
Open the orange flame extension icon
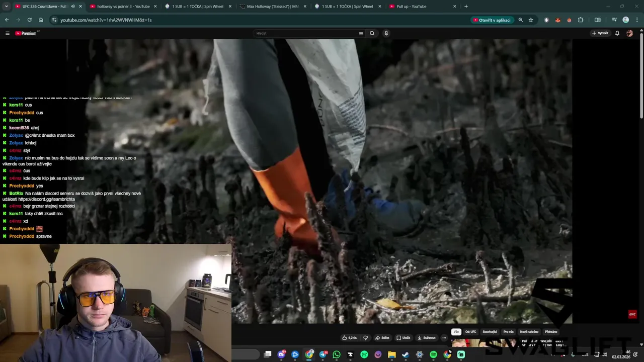pos(569,20)
